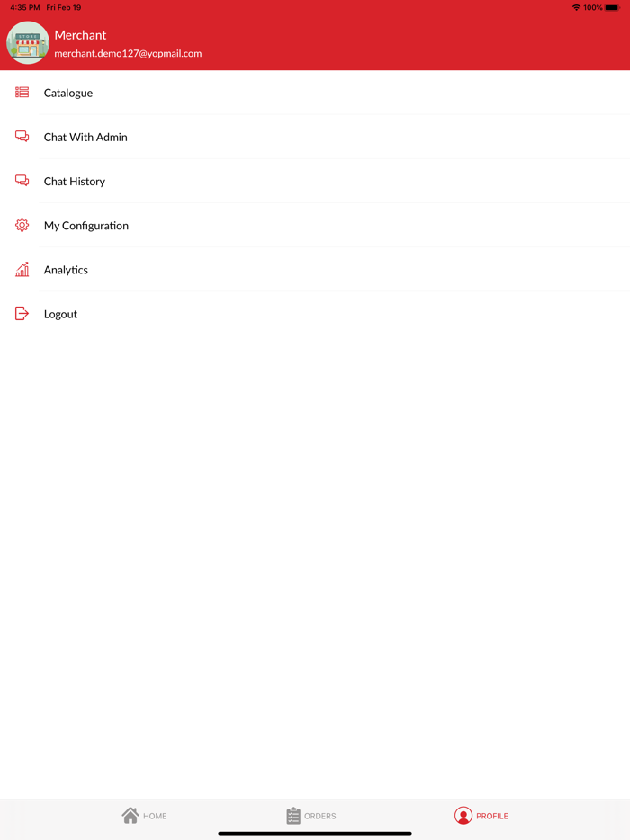The image size is (630, 840).
Task: Go to My Configuration
Action: coord(315,226)
